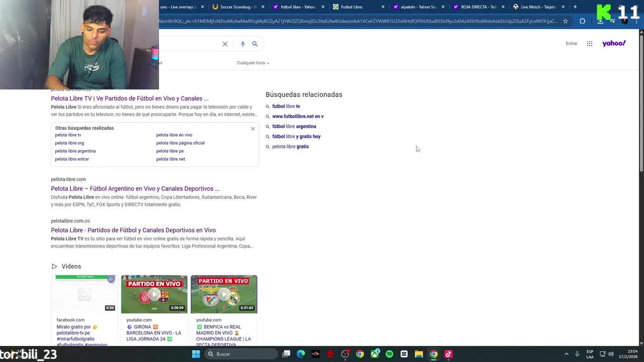This screenshot has width=644, height=362.
Task: Click the 'Entrar' sign-in link
Action: pyautogui.click(x=572, y=44)
